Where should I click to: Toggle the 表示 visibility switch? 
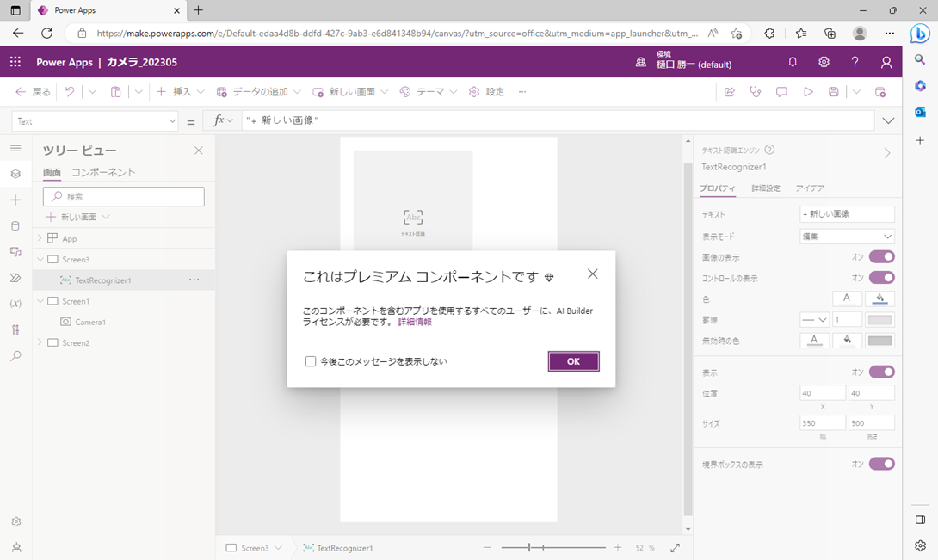[x=882, y=372]
